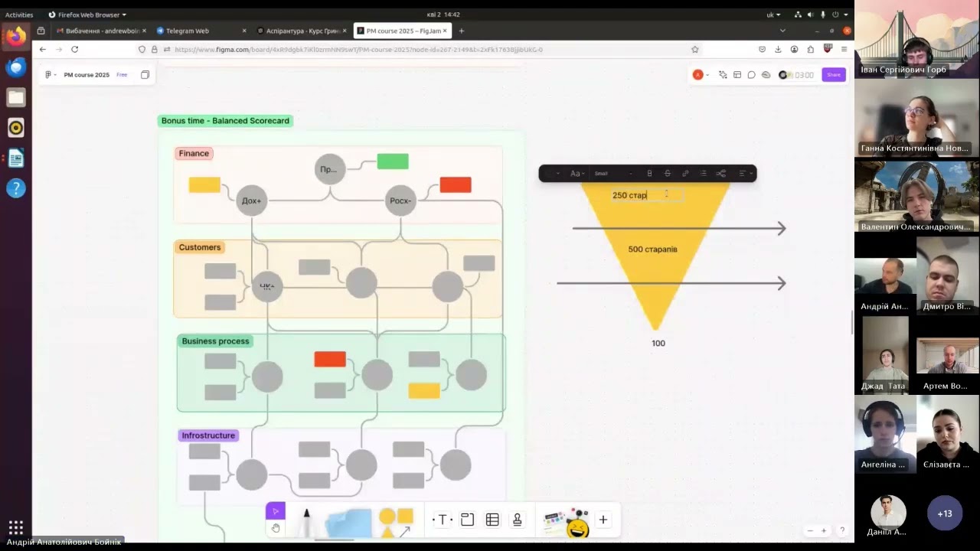Open Files from the Ubuntu dock

click(16, 97)
